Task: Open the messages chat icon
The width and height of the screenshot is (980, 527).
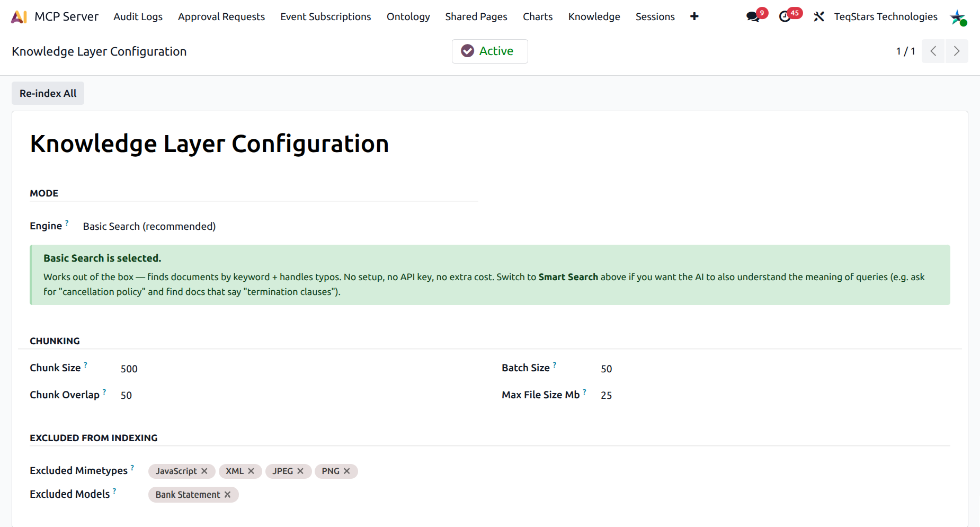Action: pyautogui.click(x=752, y=17)
